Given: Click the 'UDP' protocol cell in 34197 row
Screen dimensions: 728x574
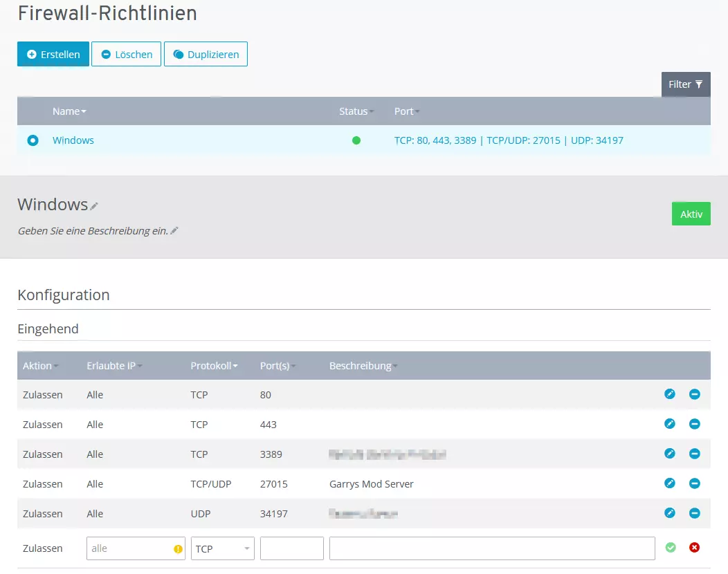Looking at the screenshot, I should pos(201,514).
